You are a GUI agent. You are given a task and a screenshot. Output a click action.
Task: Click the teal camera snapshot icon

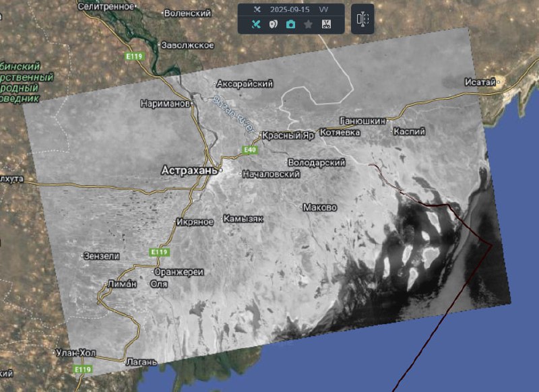[x=291, y=24]
